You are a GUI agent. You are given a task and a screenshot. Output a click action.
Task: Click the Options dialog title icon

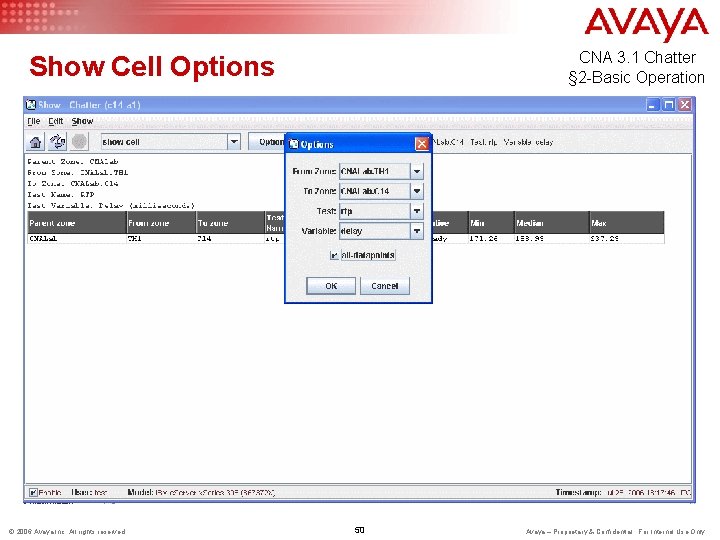pyautogui.click(x=293, y=144)
